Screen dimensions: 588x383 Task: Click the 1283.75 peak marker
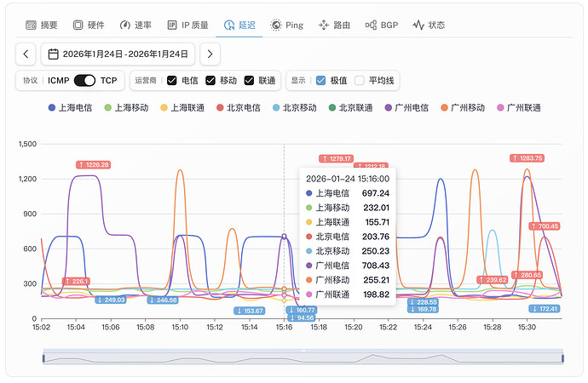point(527,158)
